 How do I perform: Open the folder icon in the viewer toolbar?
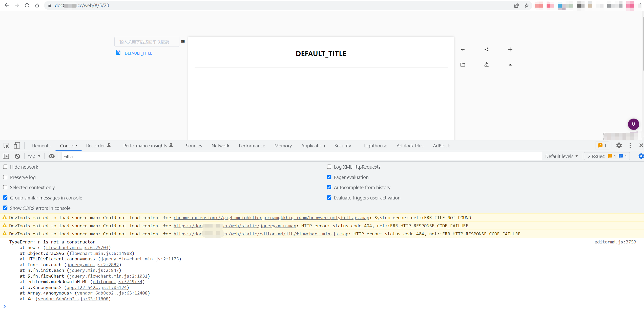point(463,64)
